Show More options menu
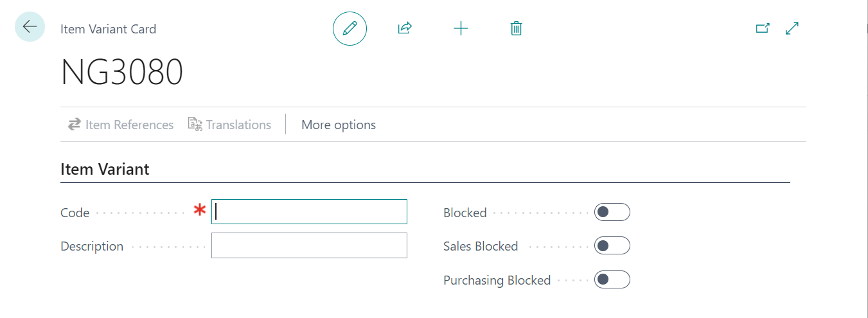The height and width of the screenshot is (318, 868). [x=339, y=125]
